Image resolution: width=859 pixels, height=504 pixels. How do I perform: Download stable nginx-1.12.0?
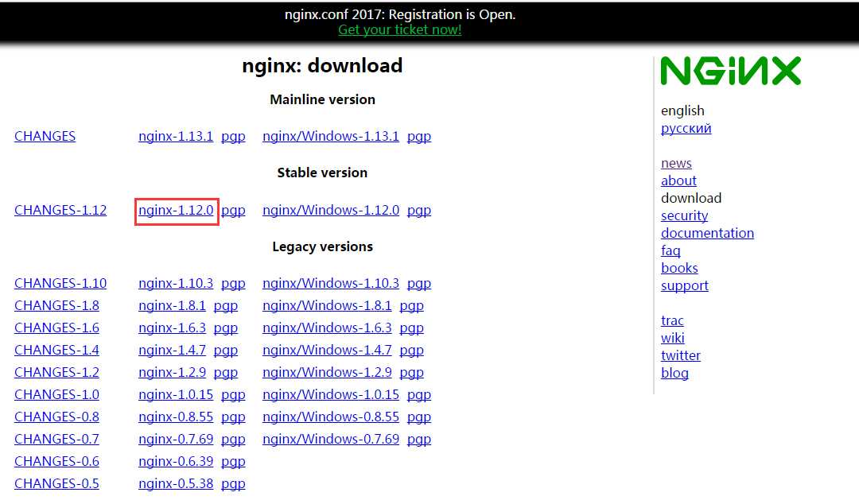[x=176, y=210]
